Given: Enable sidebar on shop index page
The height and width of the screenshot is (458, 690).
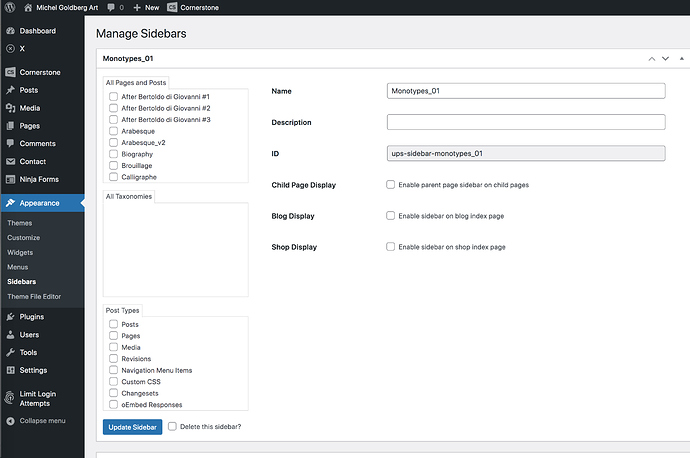Looking at the screenshot, I should point(390,246).
